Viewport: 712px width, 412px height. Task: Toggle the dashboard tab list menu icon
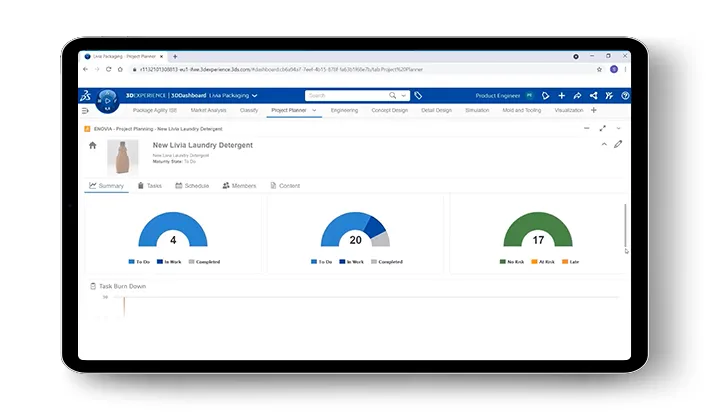coord(85,110)
